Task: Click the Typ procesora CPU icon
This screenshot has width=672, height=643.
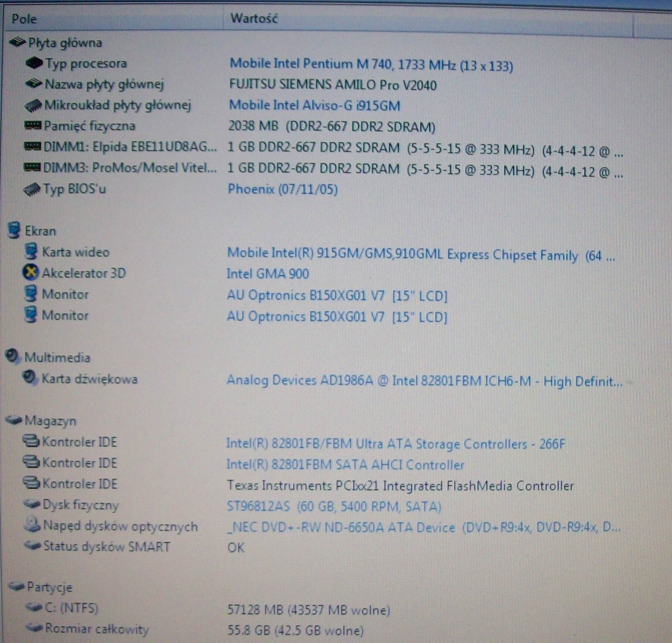Action: coord(34,63)
